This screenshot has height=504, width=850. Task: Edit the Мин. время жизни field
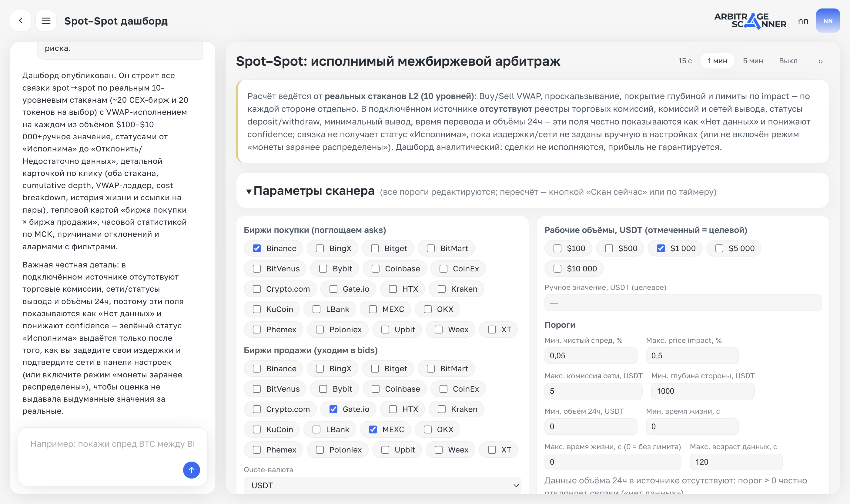pos(692,426)
